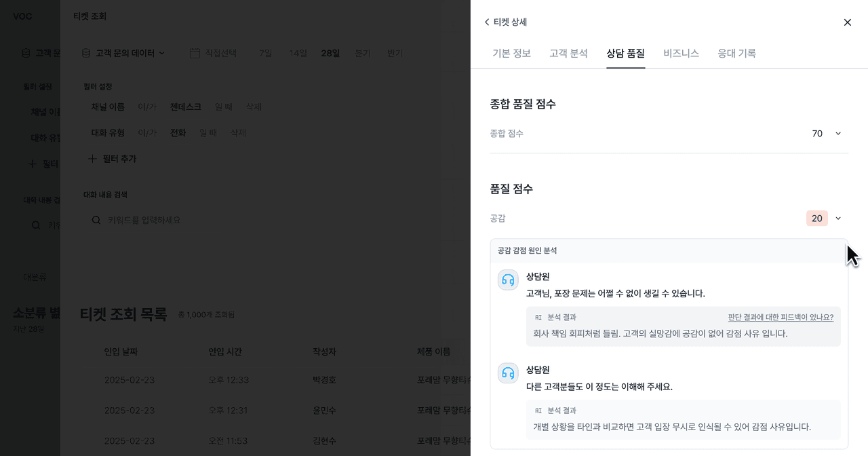Click the 전화 filter value
Viewport: 868px width, 456px height.
pos(178,133)
